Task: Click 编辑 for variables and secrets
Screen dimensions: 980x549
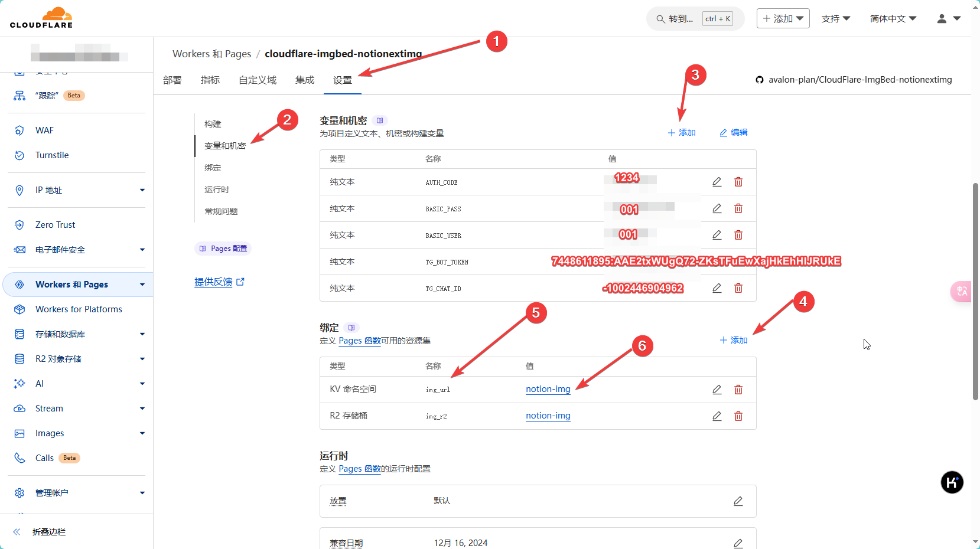Action: point(734,133)
